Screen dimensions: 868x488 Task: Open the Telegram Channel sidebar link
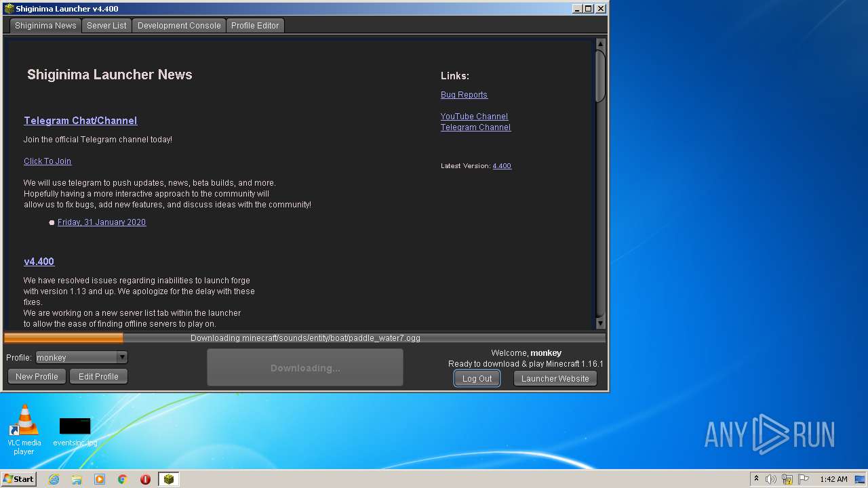coord(475,127)
